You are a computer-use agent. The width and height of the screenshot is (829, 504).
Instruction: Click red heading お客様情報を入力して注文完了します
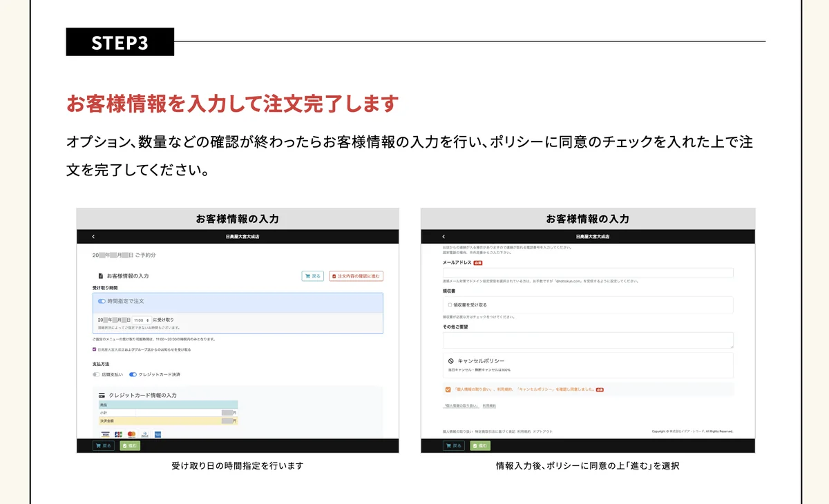tap(231, 104)
